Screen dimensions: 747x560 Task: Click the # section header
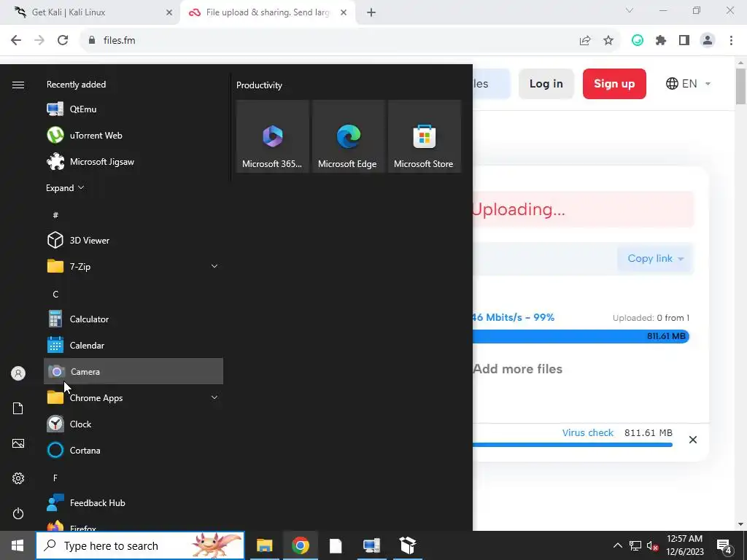click(55, 215)
